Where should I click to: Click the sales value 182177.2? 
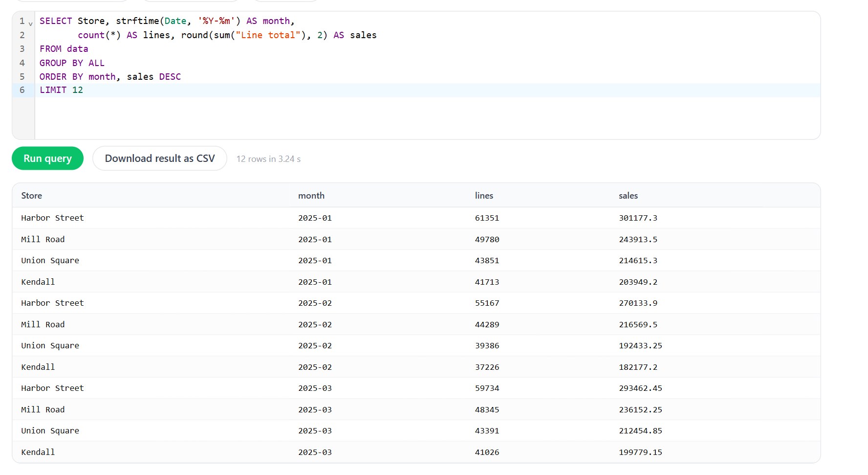[x=638, y=367]
